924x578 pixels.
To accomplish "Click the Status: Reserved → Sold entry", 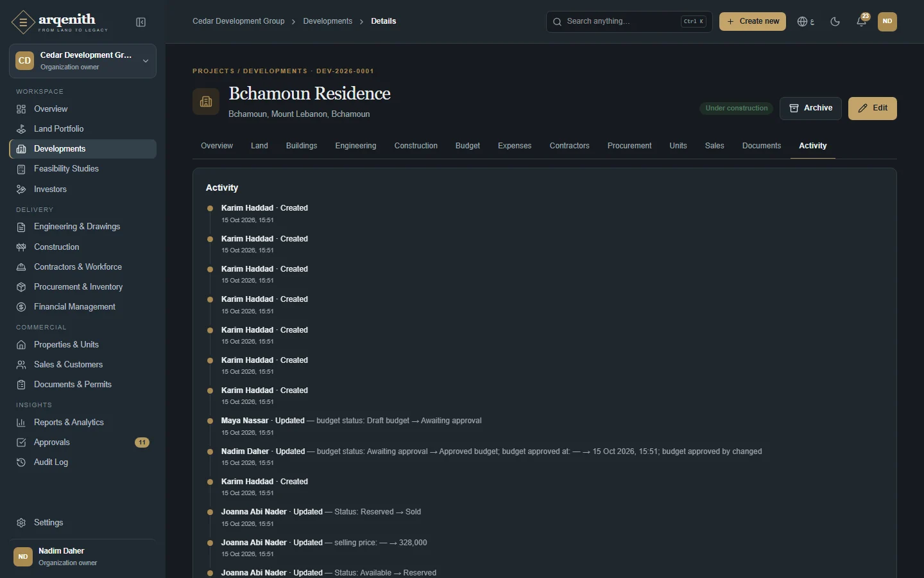I will pos(321,518).
